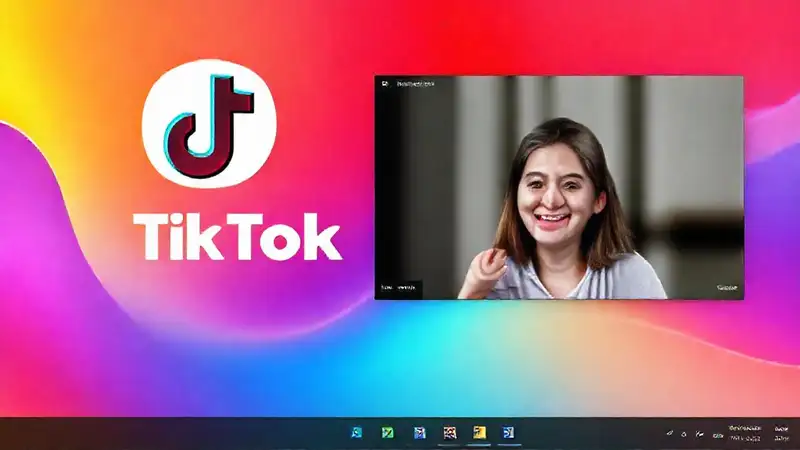The height and width of the screenshot is (450, 800).
Task: Click the video window title text
Action: (416, 84)
